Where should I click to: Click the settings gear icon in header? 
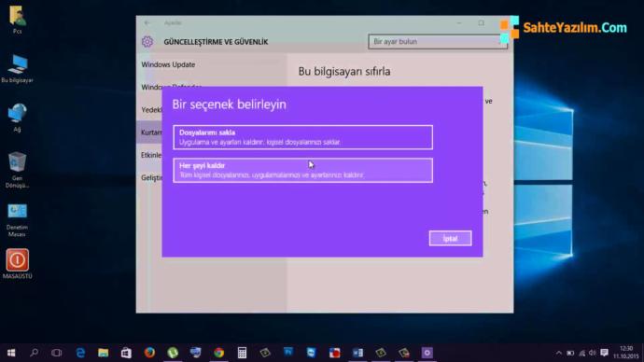pos(147,41)
